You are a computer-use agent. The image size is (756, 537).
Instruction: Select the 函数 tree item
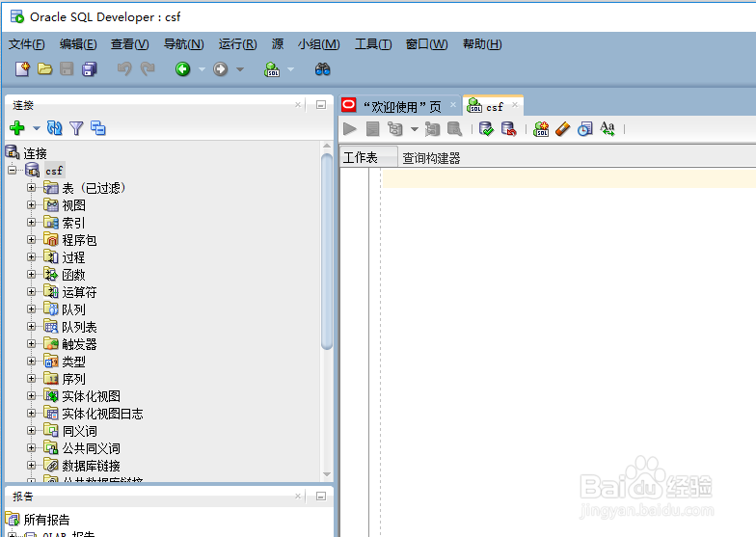coord(73,275)
